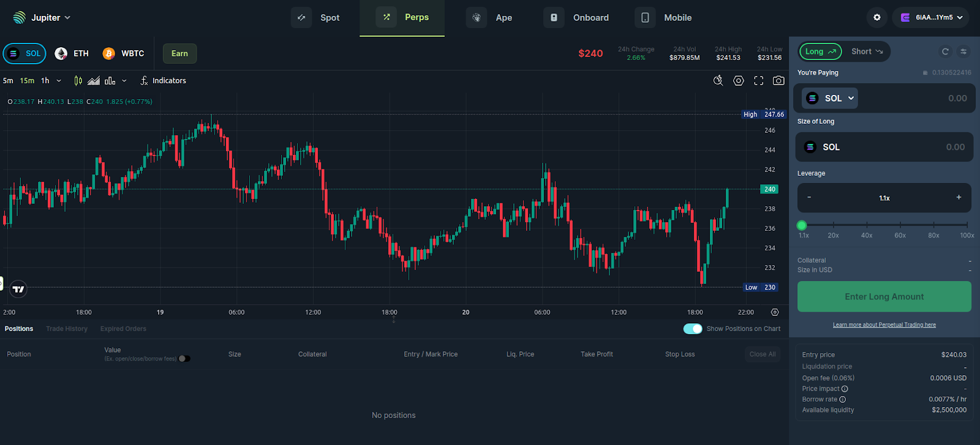Choose bar/column chart style icon
Viewport: 980px width, 445px height.
coord(110,81)
